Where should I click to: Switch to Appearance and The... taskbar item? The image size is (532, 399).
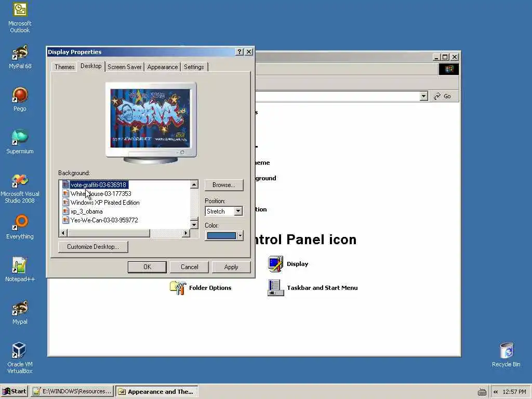(x=157, y=392)
